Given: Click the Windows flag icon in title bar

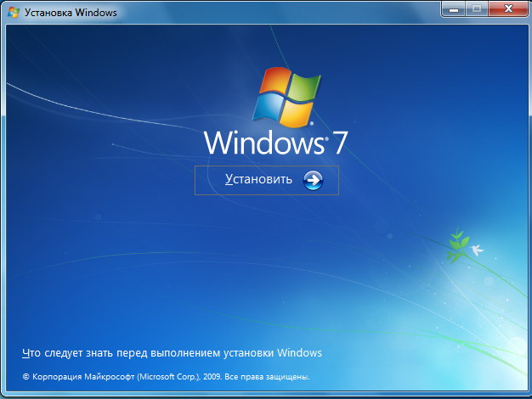Looking at the screenshot, I should tap(14, 13).
